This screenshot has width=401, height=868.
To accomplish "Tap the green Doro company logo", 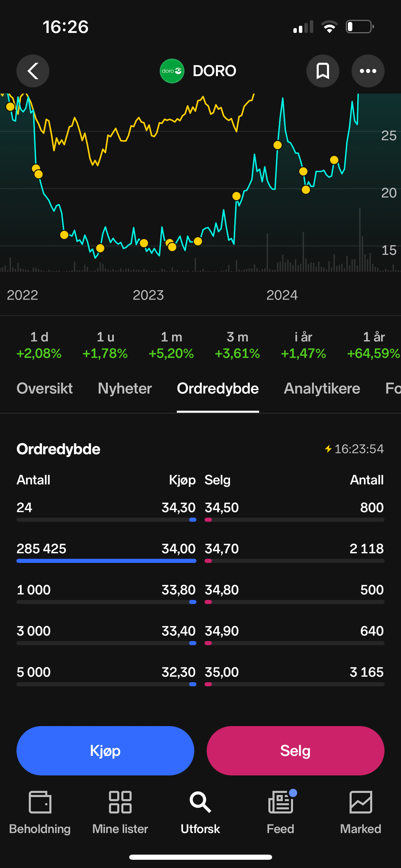I will [x=172, y=71].
